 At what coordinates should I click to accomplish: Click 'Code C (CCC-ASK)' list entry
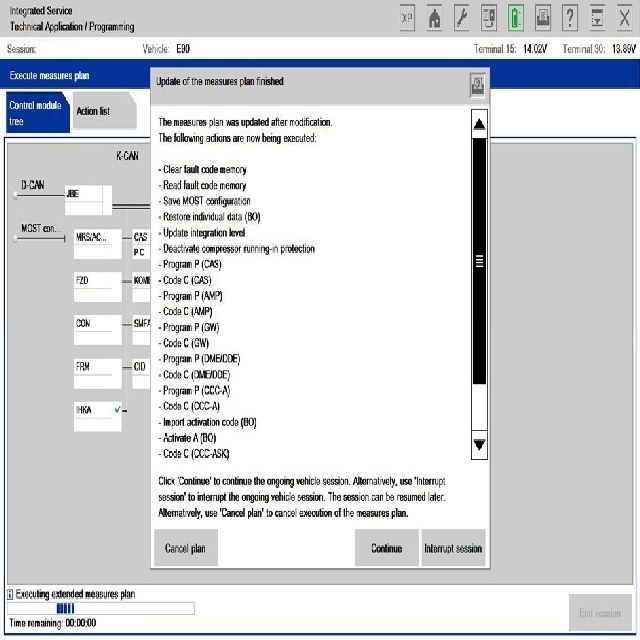(194, 454)
